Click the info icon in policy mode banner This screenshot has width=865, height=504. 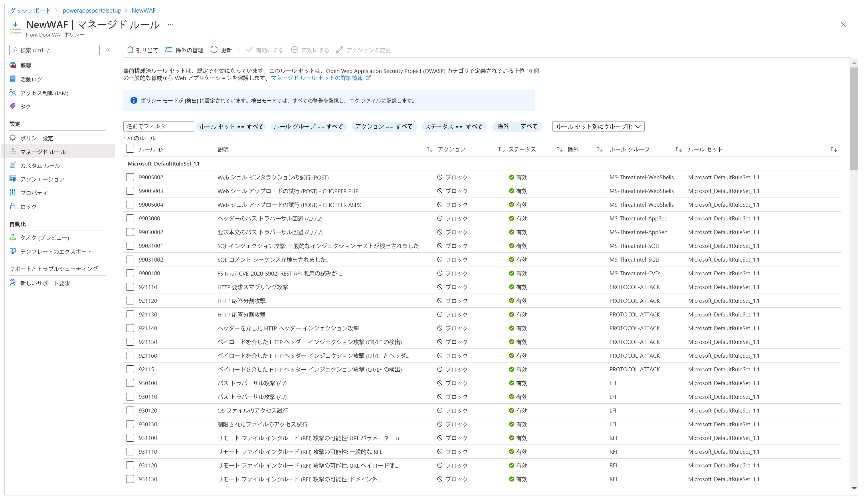(x=134, y=100)
